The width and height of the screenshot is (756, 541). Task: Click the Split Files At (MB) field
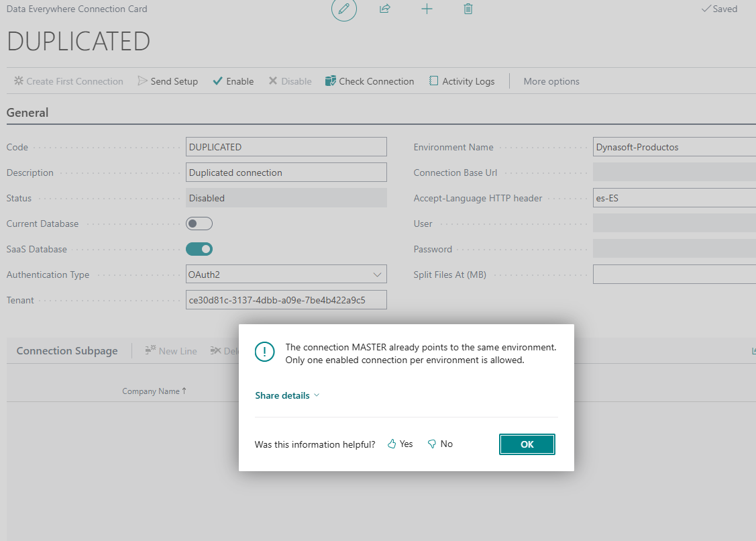tap(675, 274)
